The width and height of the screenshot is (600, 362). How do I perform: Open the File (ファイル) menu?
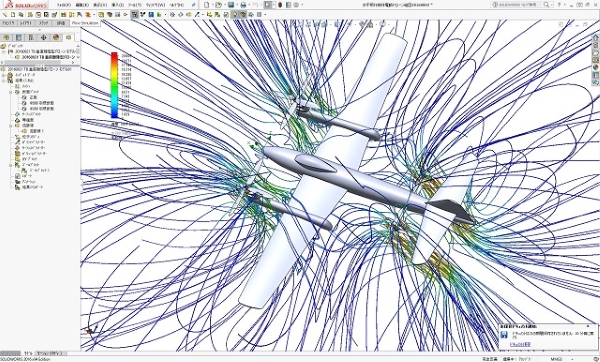[64, 5]
